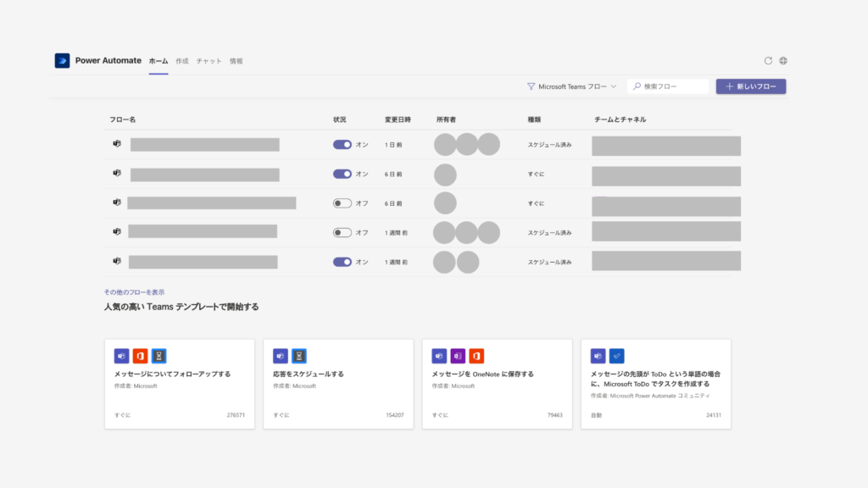
Task: Open the メッセージについてフォローアップする template card
Action: tap(180, 384)
